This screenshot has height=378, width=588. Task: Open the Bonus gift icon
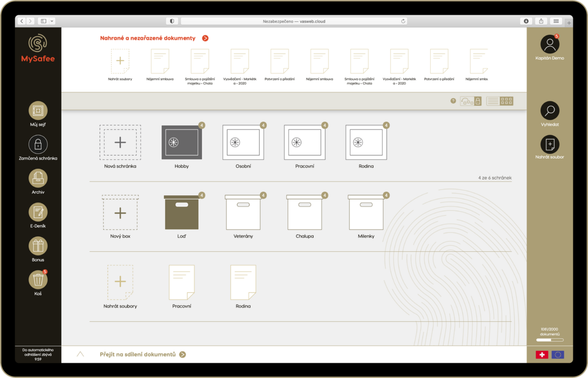click(x=38, y=246)
